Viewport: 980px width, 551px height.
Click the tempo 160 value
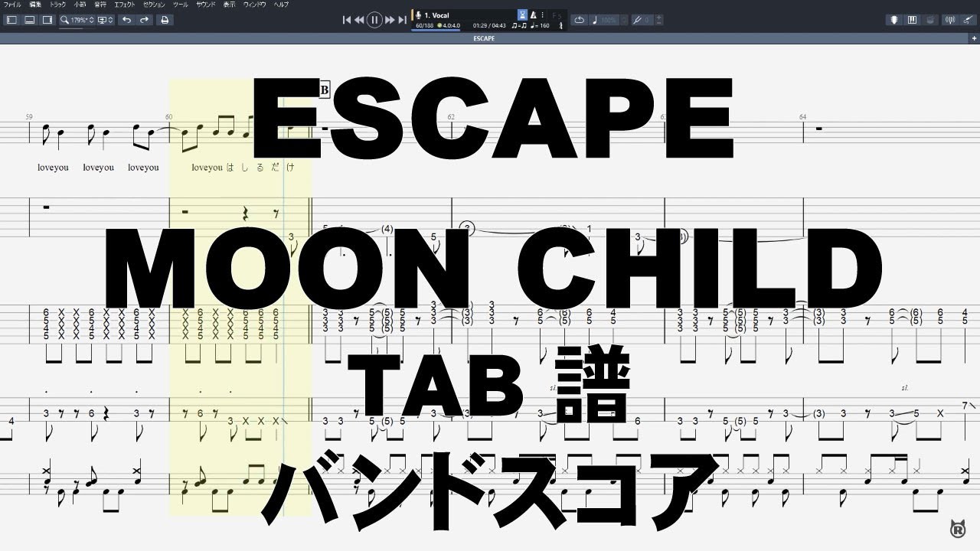(x=541, y=26)
